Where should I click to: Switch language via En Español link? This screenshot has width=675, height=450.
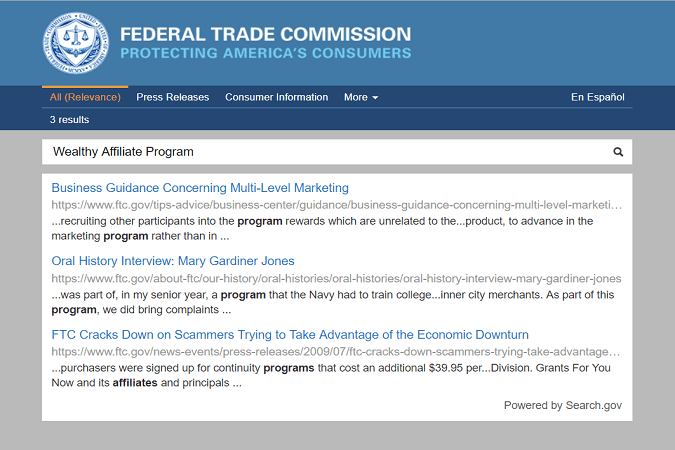[x=598, y=97]
